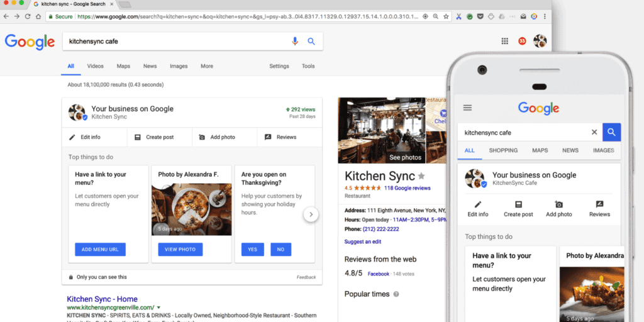Answer YES to open on Thanksgiving
Image resolution: width=644 pixels, height=322 pixels.
coord(253,249)
